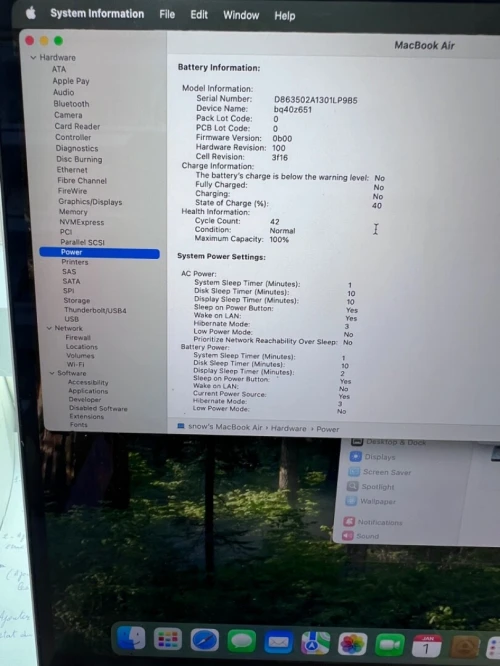Open Finder from the Dock
500x666 pixels.
(x=130, y=638)
